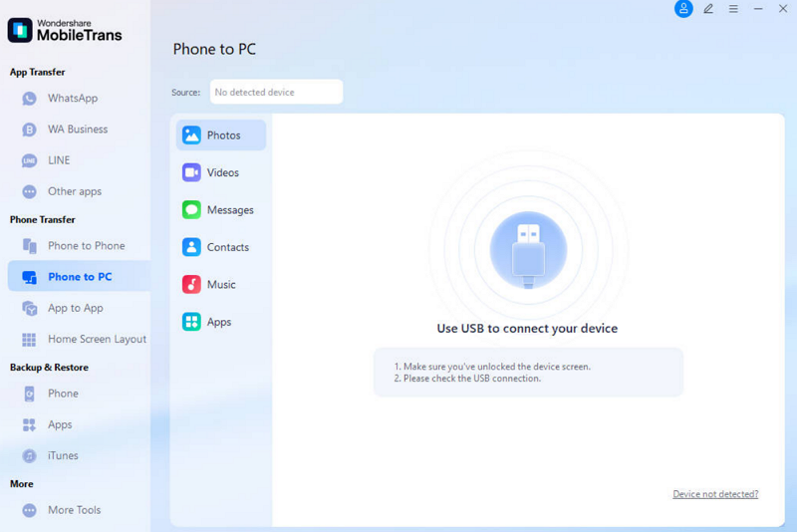Image resolution: width=797 pixels, height=532 pixels.
Task: Click the Device not detected link
Action: 715,494
